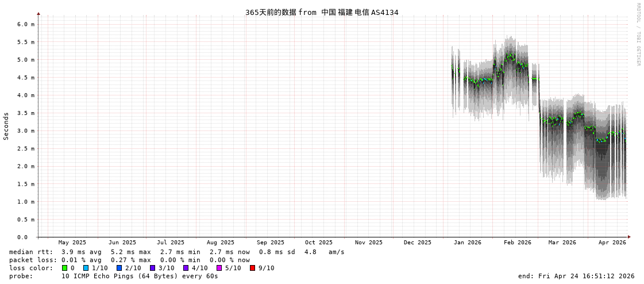Click the magenta 5/10 loss swatch

click(x=219, y=268)
